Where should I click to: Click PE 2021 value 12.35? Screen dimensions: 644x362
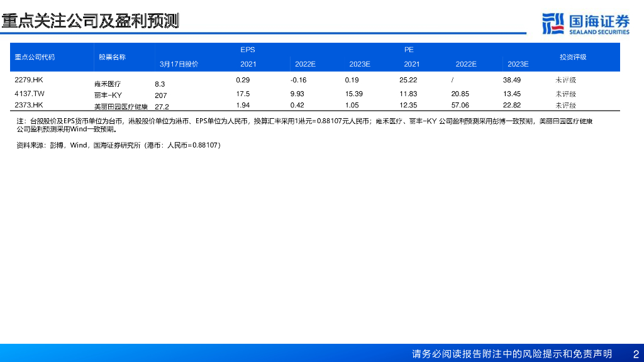point(408,105)
